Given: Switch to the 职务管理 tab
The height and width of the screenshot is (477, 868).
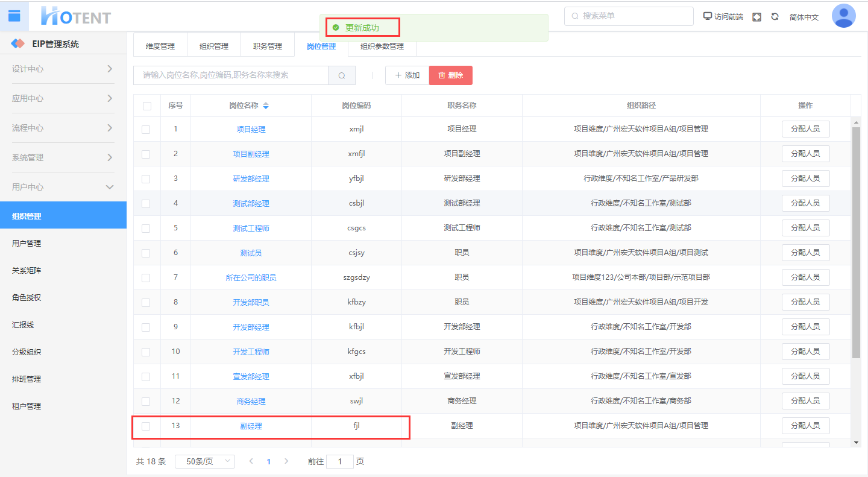Looking at the screenshot, I should (268, 46).
